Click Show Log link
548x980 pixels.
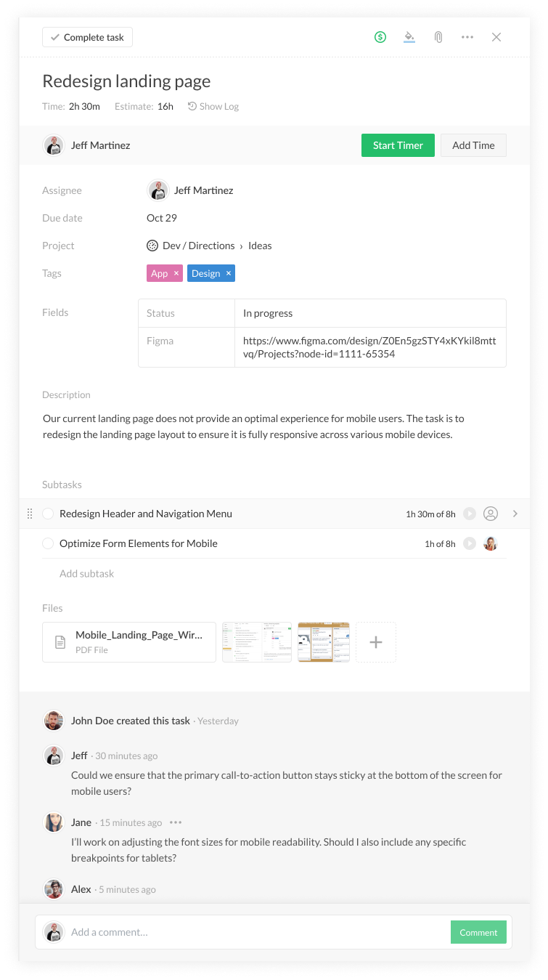pos(213,106)
